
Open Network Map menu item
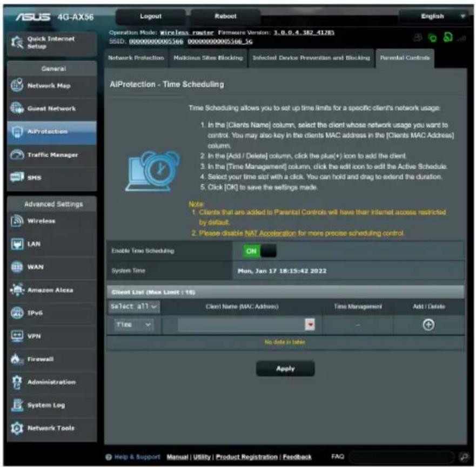click(52, 86)
